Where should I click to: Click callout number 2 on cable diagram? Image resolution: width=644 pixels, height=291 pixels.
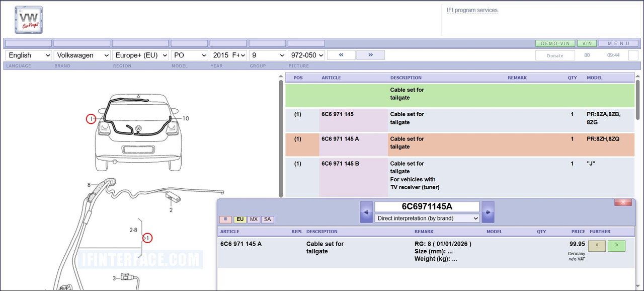pyautogui.click(x=171, y=210)
